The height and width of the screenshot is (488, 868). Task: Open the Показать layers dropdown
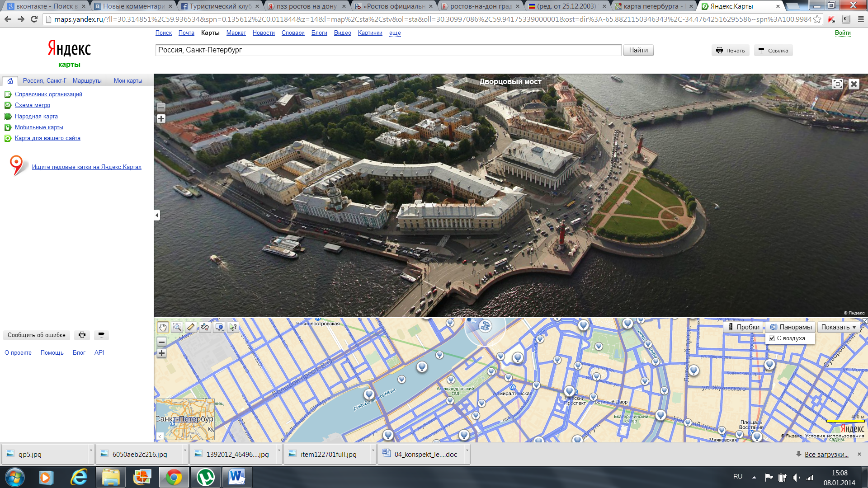[x=838, y=327]
